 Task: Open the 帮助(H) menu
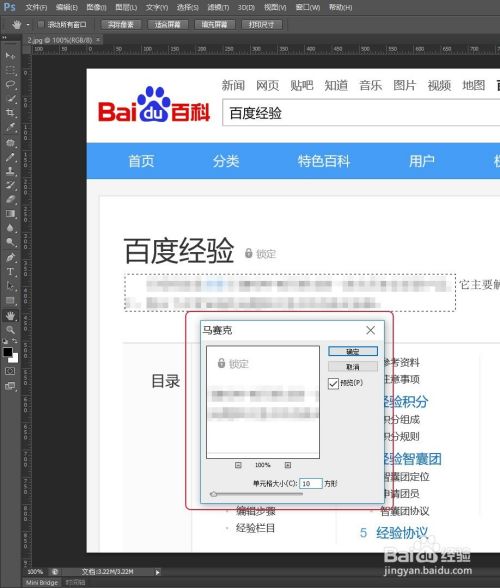point(340,7)
